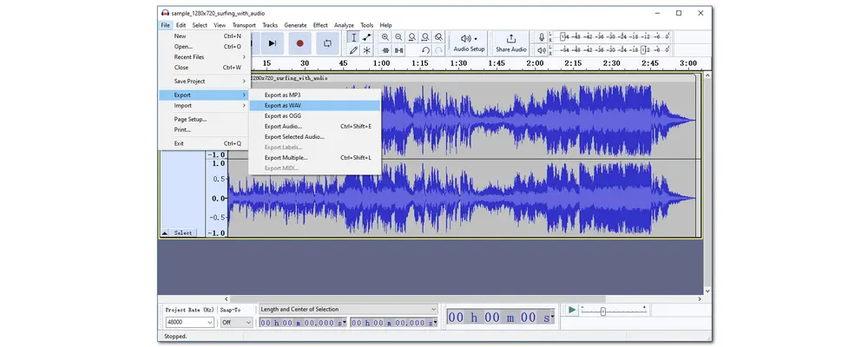Viewport: 868px width, 347px height.
Task: Click the microphone record meter icon
Action: (x=542, y=37)
